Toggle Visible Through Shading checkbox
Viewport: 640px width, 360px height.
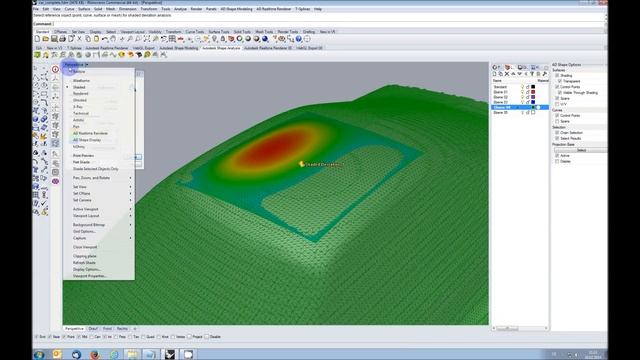coord(560,93)
